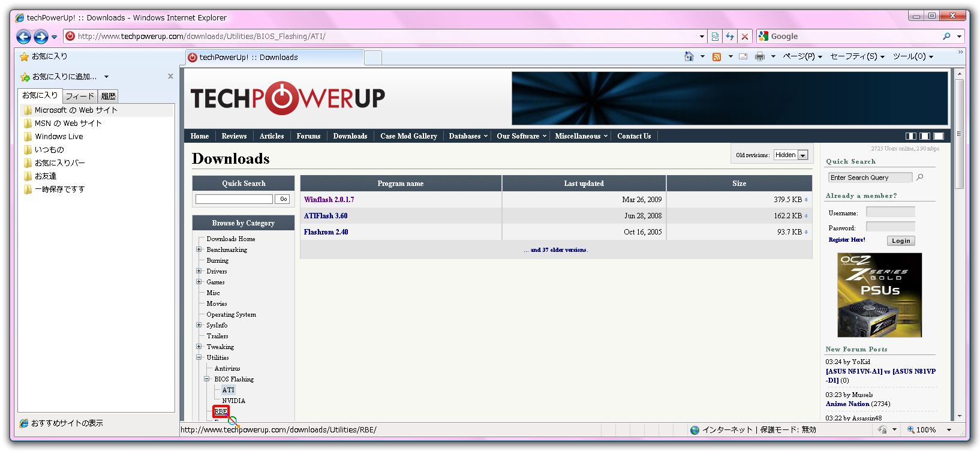Open the Flashrom 2.40 download link
The height and width of the screenshot is (451, 980).
point(326,232)
